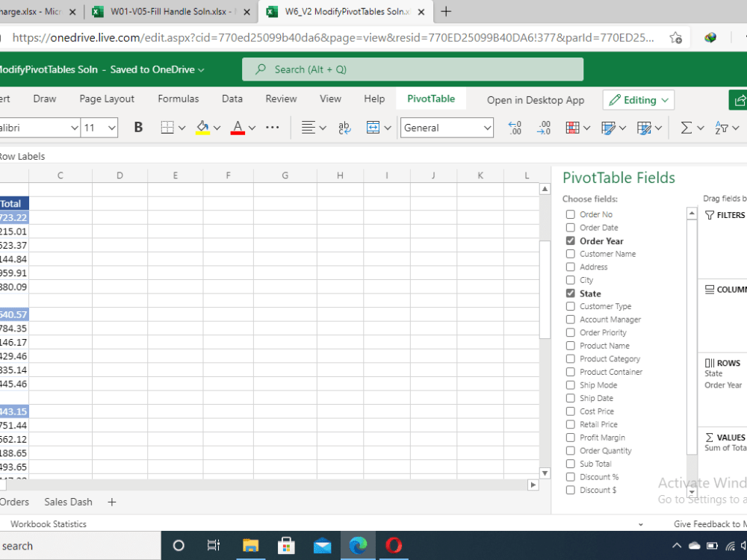Open More font options ellipsis
The height and width of the screenshot is (560, 747).
(273, 127)
